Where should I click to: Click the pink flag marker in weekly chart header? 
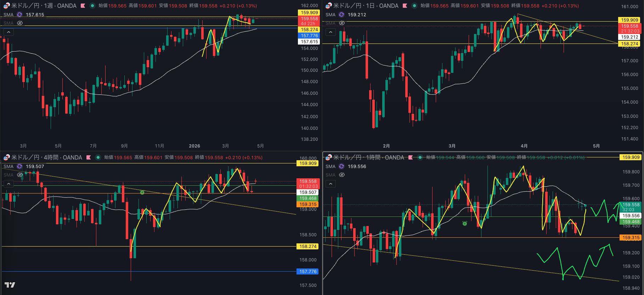point(83,6)
